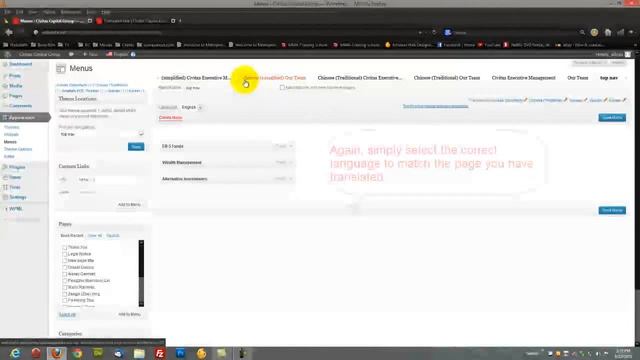Click the Select All link under Pages
The image size is (640, 360).
pyautogui.click(x=67, y=315)
